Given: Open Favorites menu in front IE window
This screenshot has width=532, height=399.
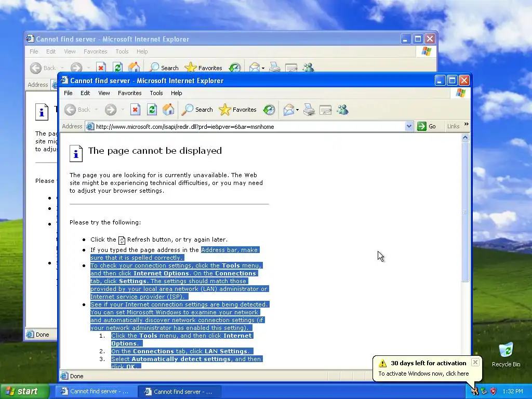Looking at the screenshot, I should point(129,93).
